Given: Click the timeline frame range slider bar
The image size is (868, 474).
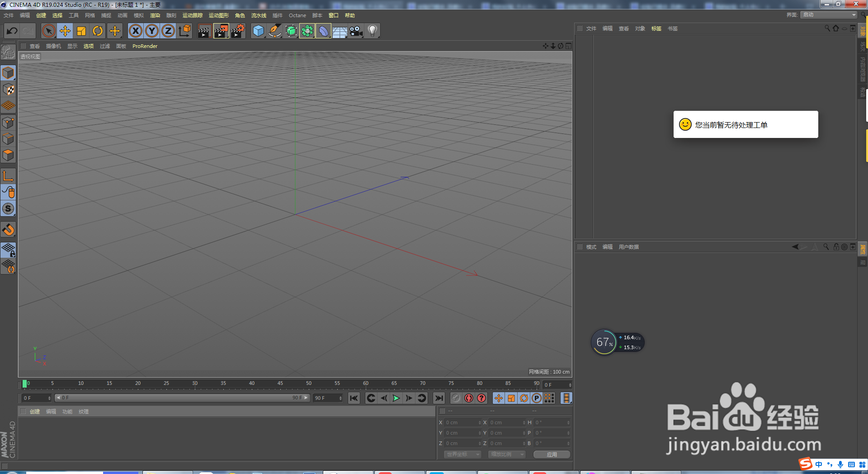Looking at the screenshot, I should click(182, 398).
